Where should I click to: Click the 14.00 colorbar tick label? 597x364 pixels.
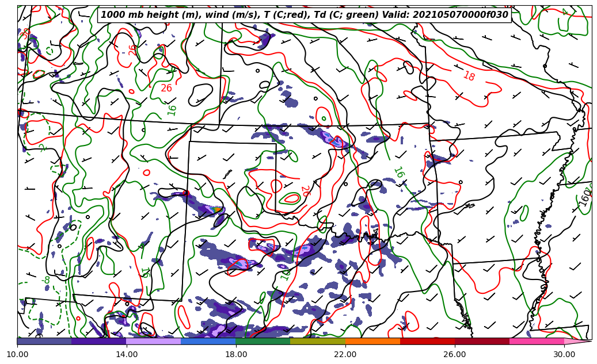click(x=127, y=354)
